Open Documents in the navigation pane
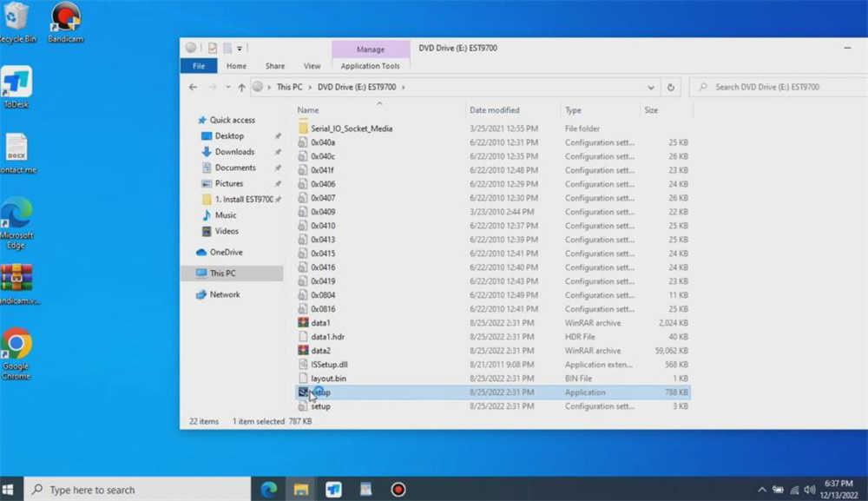Screen dimensions: 868x501 tap(234, 168)
